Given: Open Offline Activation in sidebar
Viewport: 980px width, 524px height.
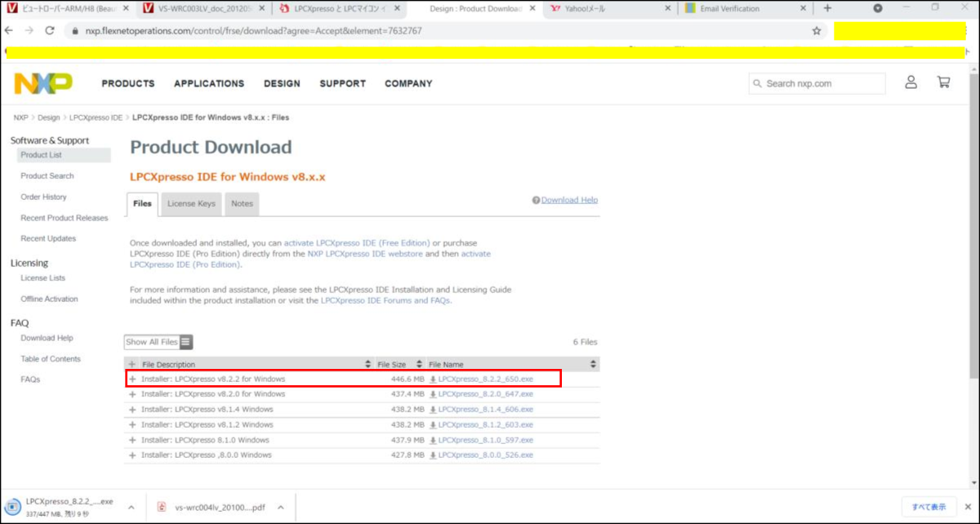Looking at the screenshot, I should click(x=50, y=299).
